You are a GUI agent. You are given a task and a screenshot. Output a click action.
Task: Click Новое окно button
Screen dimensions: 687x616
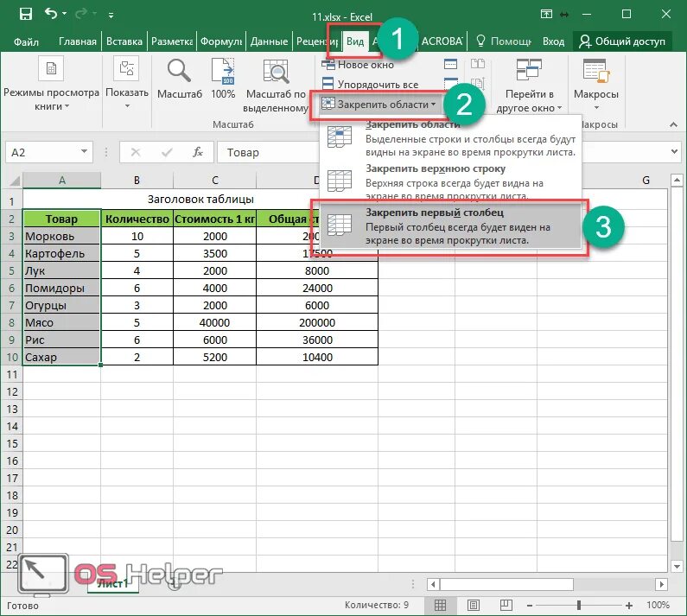point(358,65)
